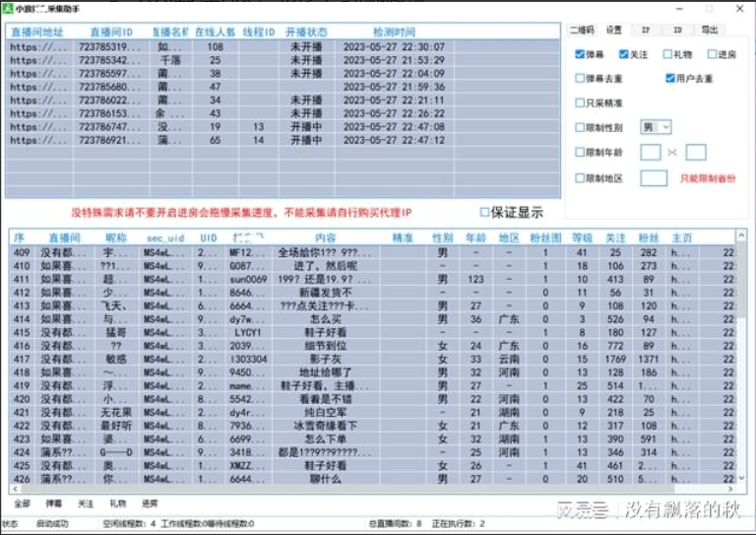Screen dimensions: 756x535
Task: Tick the 进房 checkbox
Action: coord(712,54)
